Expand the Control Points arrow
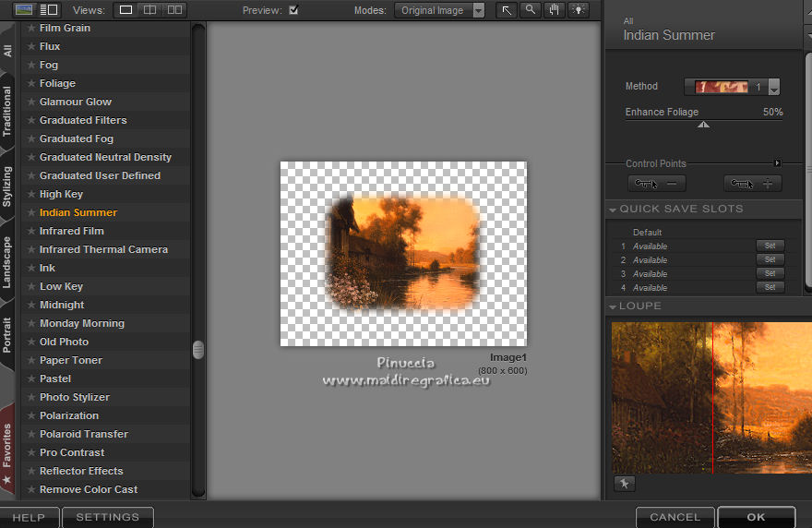This screenshot has width=812, height=528. tap(777, 163)
